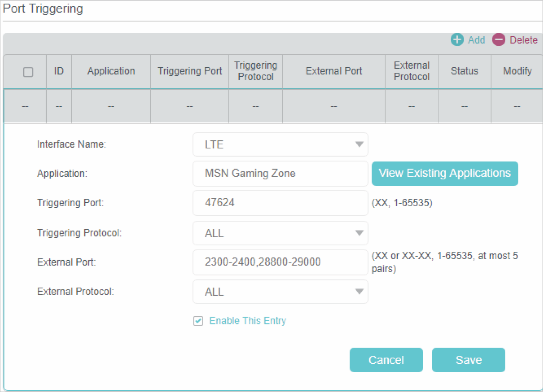Tick the select-all checkbox in table header
The height and width of the screenshot is (392, 543).
click(x=28, y=72)
